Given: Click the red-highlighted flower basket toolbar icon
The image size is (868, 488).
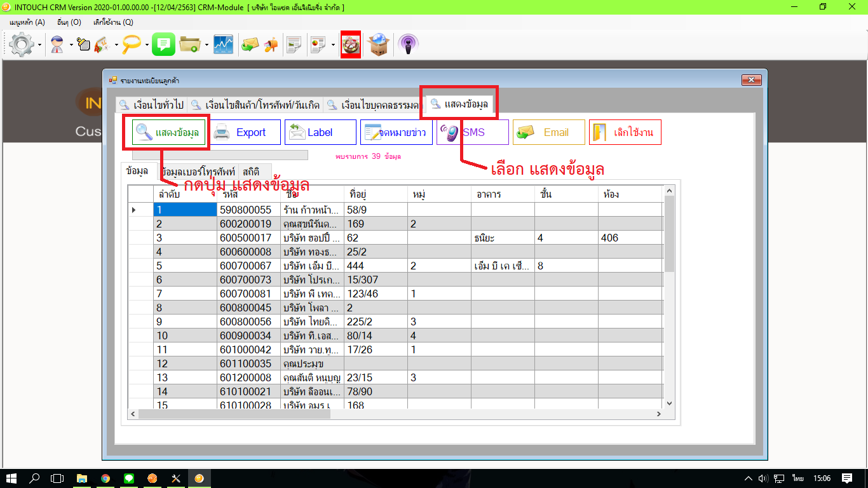Looking at the screenshot, I should point(351,44).
